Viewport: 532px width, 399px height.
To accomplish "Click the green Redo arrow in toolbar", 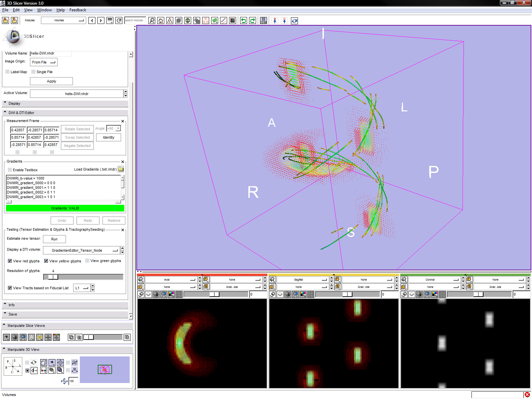I will click(253, 21).
